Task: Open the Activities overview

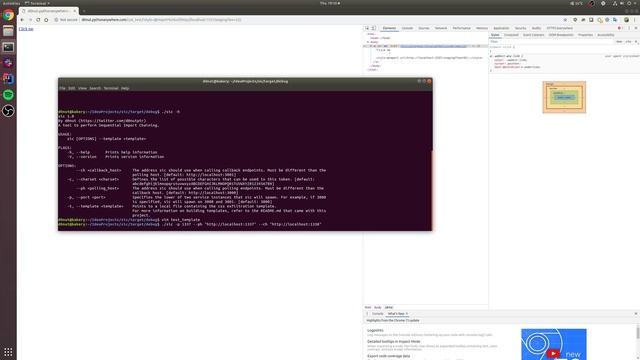Action: pos(11,3)
